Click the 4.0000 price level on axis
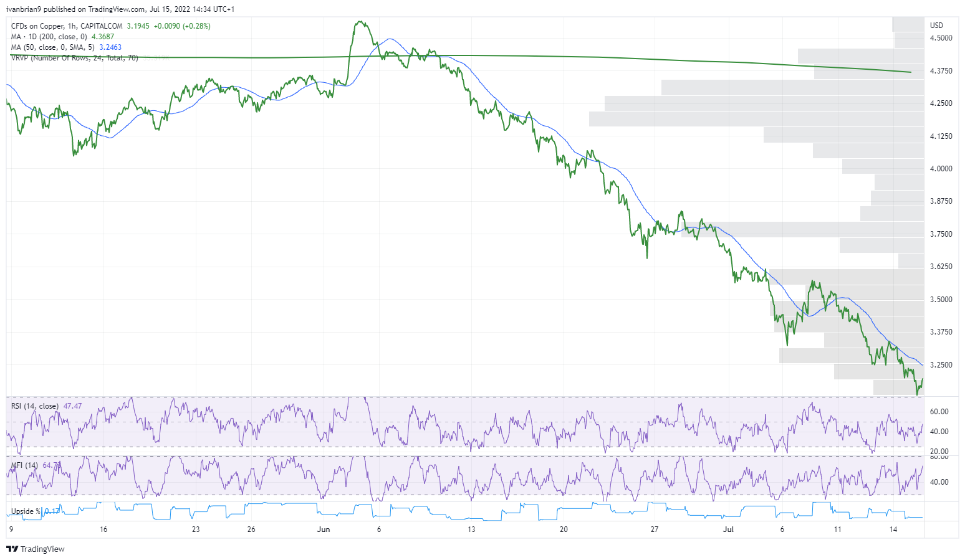The width and height of the screenshot is (965, 560). tap(941, 169)
